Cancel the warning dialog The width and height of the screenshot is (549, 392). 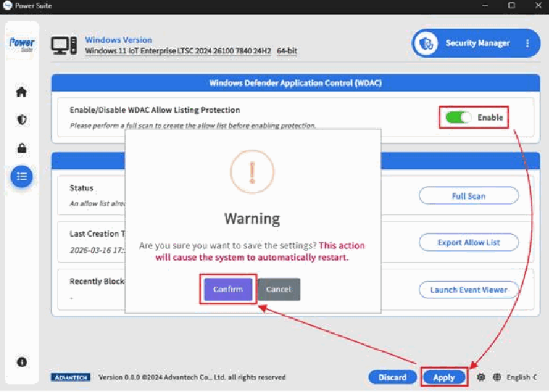pos(279,289)
